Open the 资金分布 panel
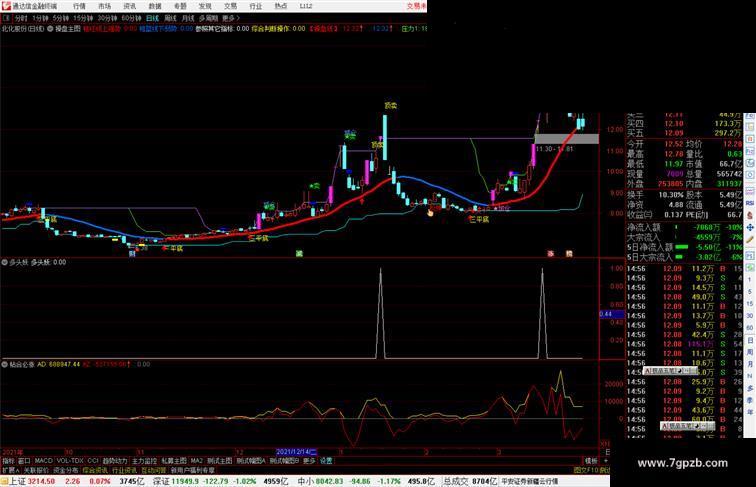Screen dimensions: 756x487 coord(66,470)
